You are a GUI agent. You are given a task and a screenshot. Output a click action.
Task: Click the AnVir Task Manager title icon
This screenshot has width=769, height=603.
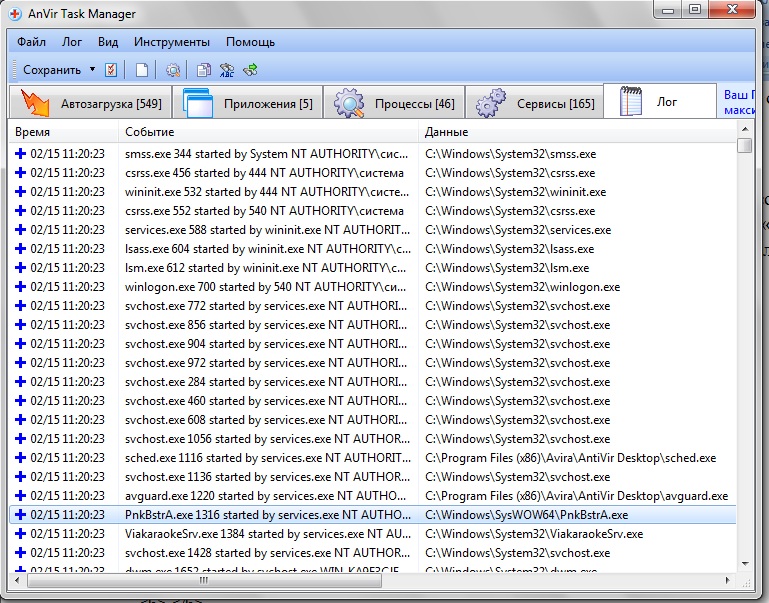click(x=15, y=14)
